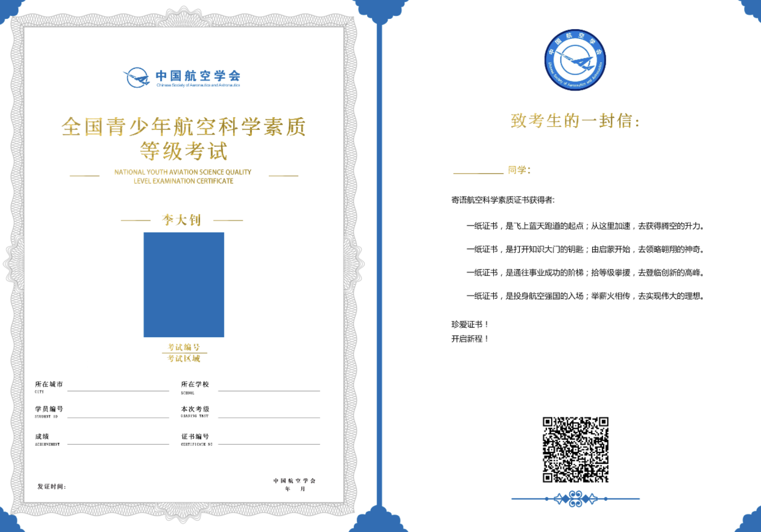This screenshot has height=532, width=761.
Task: Click the blank line for 成绩
Action: tap(118, 444)
